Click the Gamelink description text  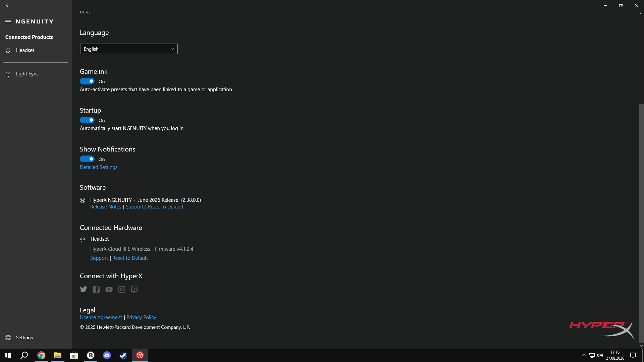pyautogui.click(x=156, y=89)
